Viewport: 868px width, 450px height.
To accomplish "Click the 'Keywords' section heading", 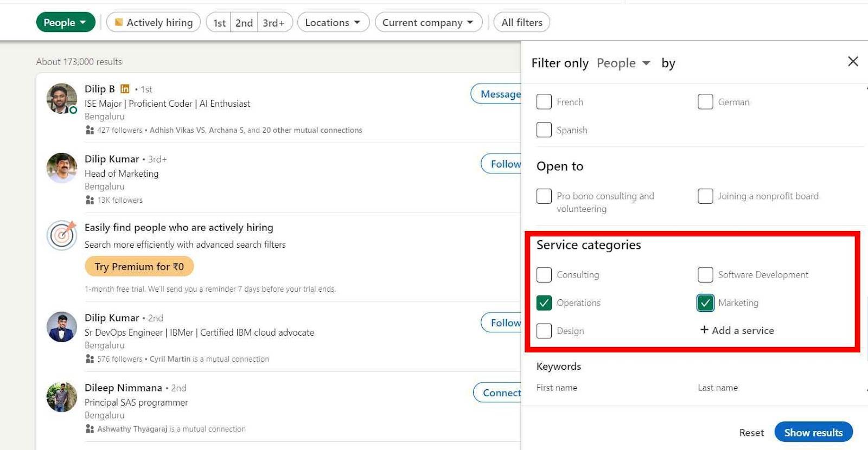I will pos(559,367).
